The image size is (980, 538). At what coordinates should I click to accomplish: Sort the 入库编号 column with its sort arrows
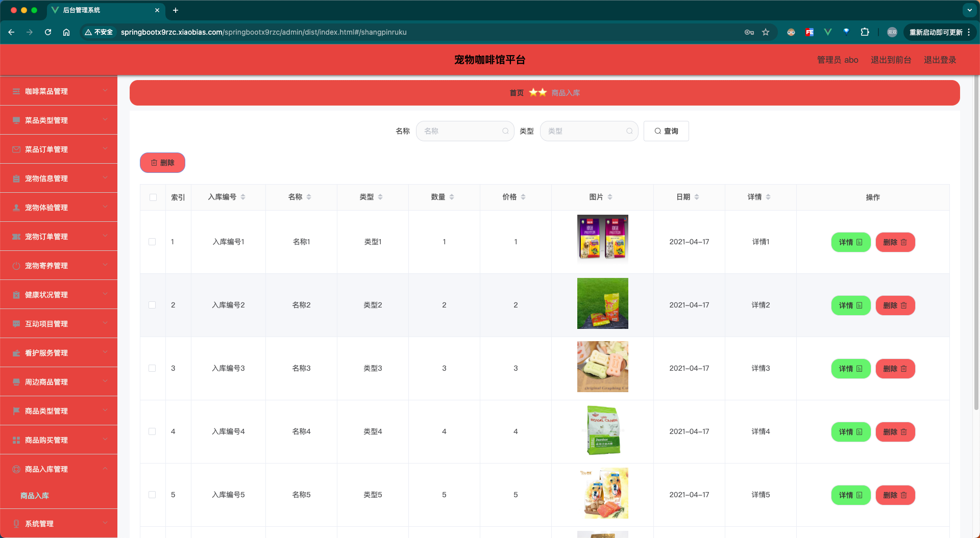click(x=243, y=197)
